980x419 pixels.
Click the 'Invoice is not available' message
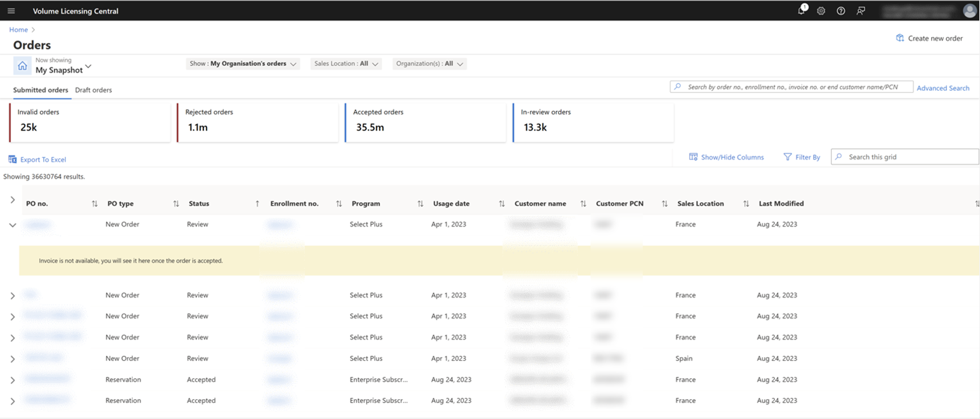131,261
